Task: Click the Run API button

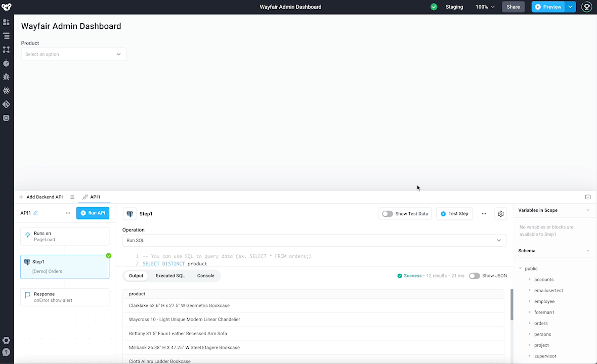Action: pyautogui.click(x=93, y=213)
